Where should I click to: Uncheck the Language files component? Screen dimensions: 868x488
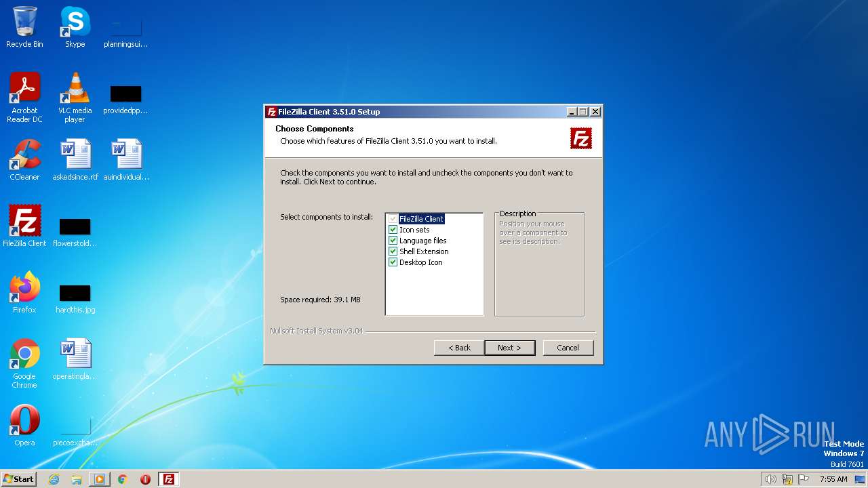pyautogui.click(x=393, y=241)
